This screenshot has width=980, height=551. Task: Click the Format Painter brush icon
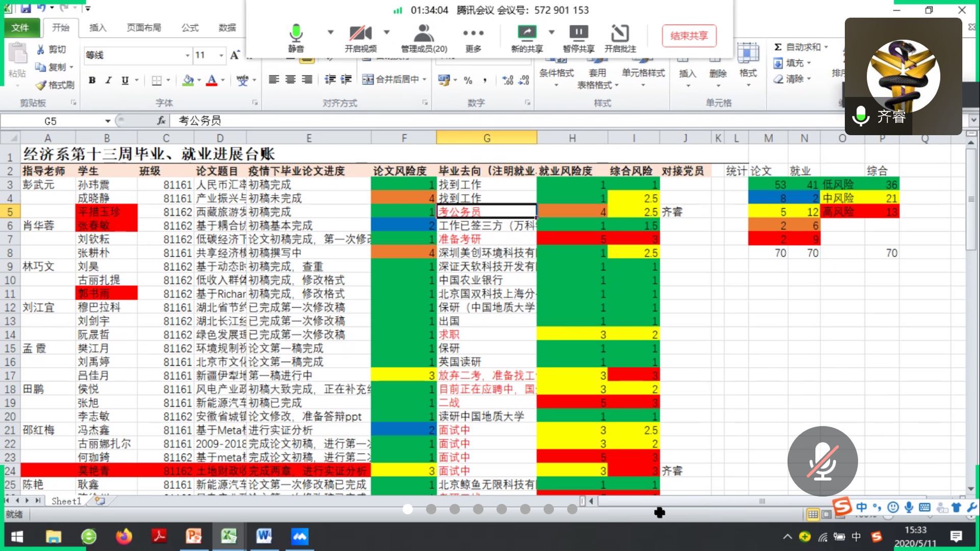click(41, 85)
